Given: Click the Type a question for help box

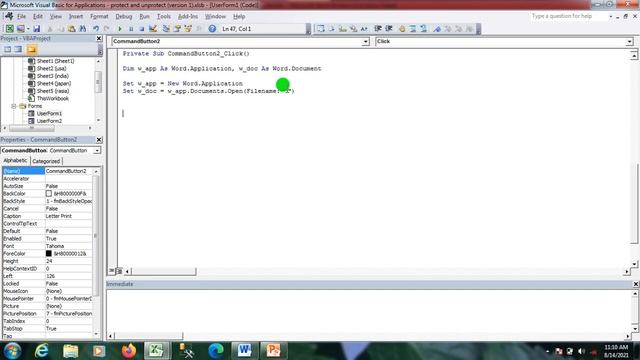Looking at the screenshot, I should click(x=569, y=16).
